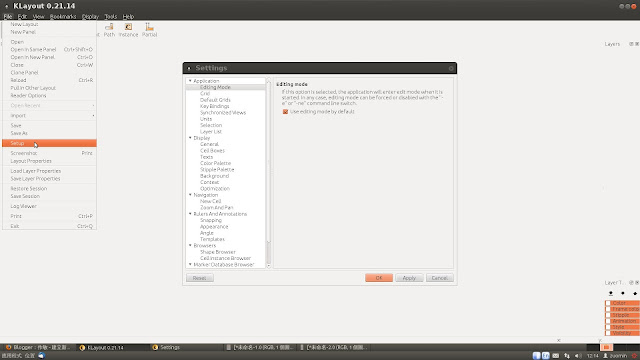
Task: Open the Help menu
Action: click(128, 17)
